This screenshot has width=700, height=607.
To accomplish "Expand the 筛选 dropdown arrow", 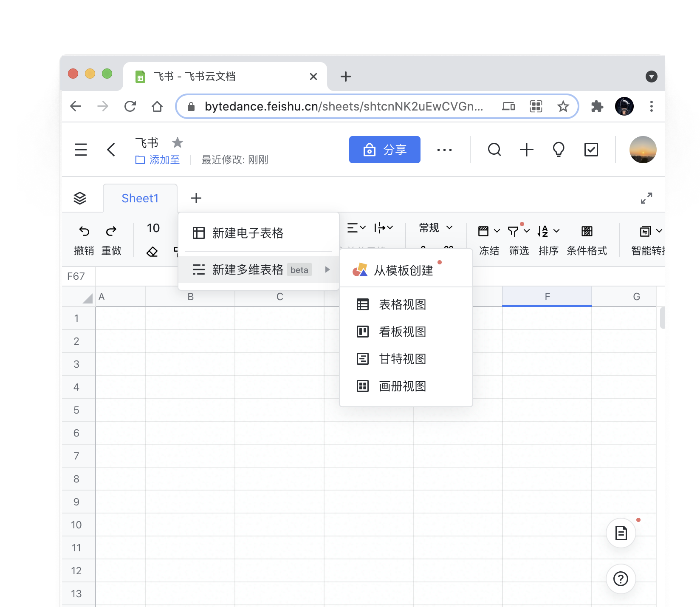I will 527,231.
